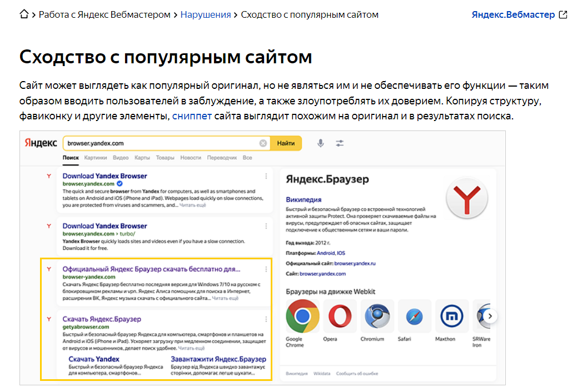Click the Y favicon of the turbo/ result

tap(48, 226)
